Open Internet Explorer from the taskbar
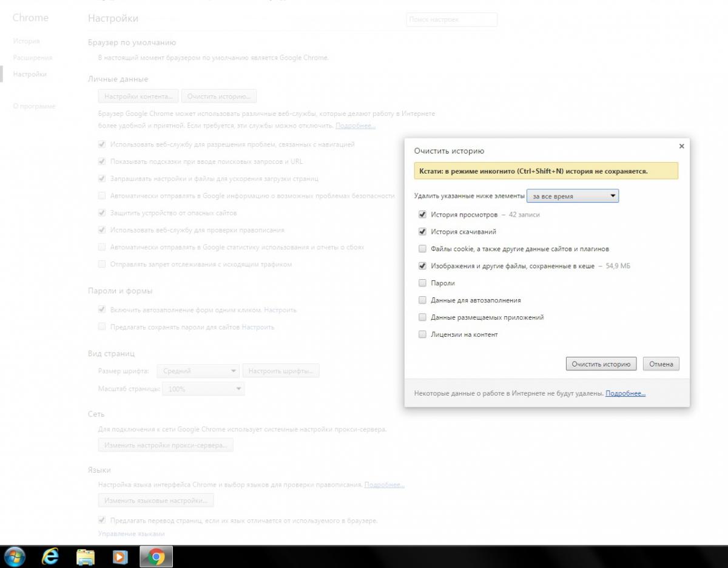Image resolution: width=728 pixels, height=568 pixels. point(50,556)
